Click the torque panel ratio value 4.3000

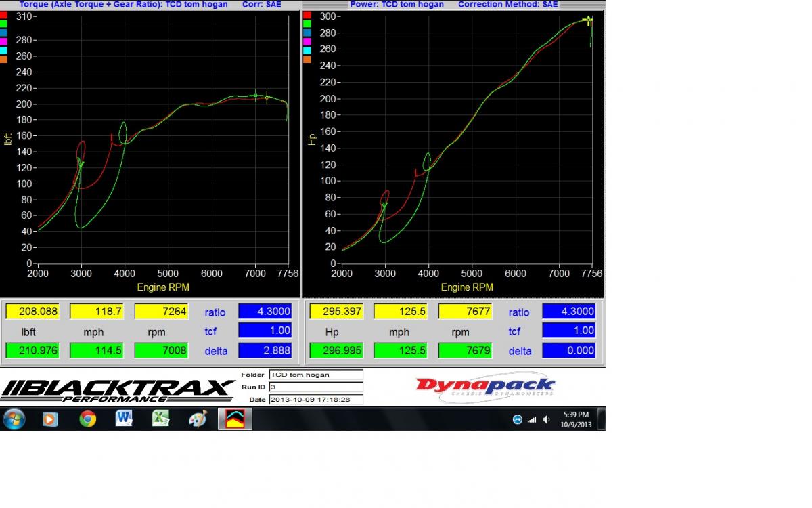click(x=265, y=312)
